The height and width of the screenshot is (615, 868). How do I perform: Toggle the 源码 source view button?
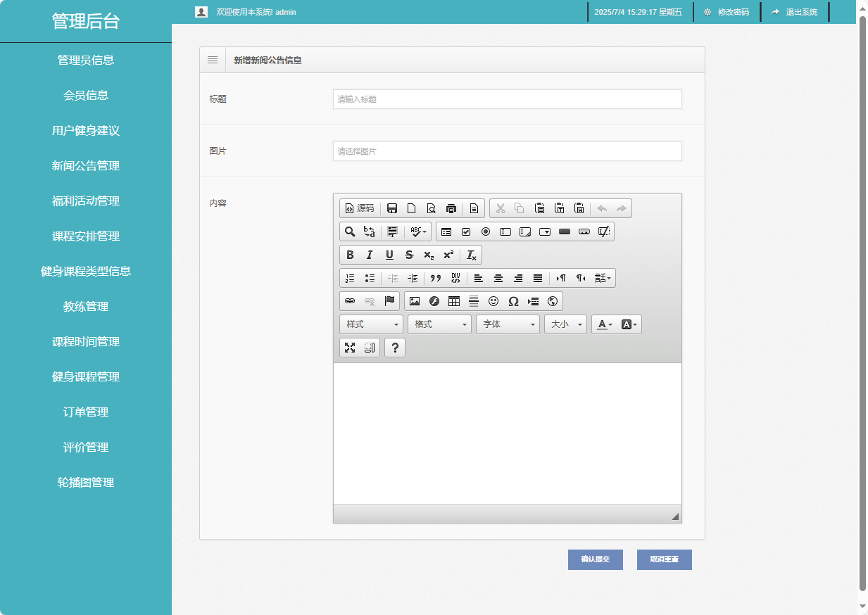tap(360, 208)
